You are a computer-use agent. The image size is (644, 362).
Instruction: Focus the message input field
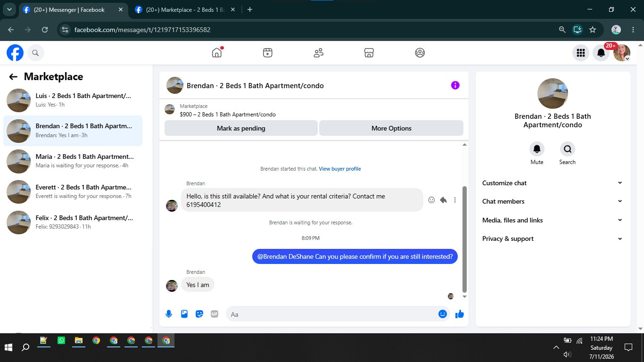coord(332,314)
